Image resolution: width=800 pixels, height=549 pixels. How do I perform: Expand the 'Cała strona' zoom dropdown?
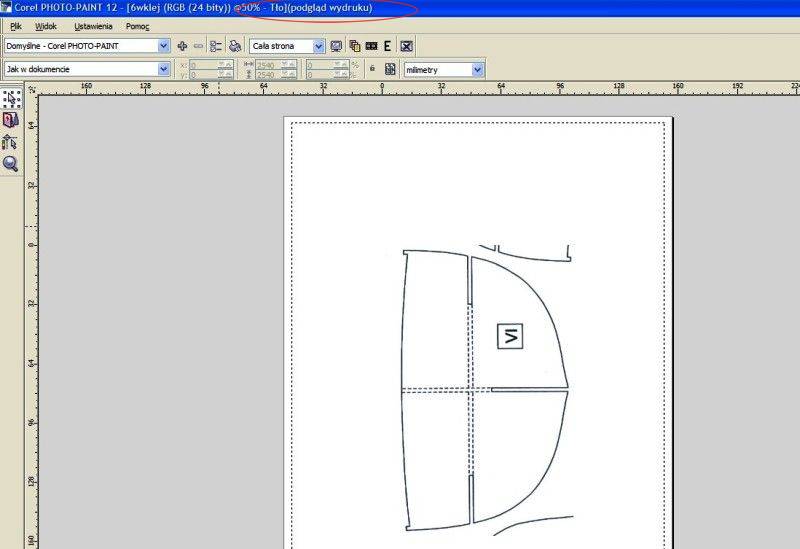[319, 46]
